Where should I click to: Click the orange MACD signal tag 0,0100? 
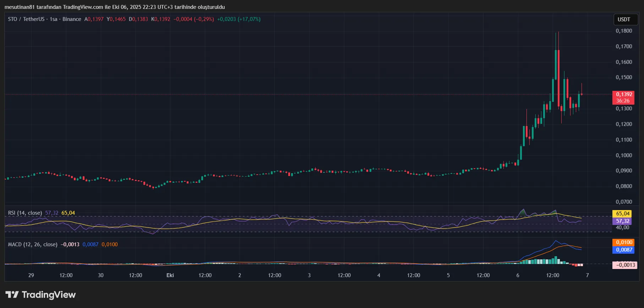tap(624, 242)
